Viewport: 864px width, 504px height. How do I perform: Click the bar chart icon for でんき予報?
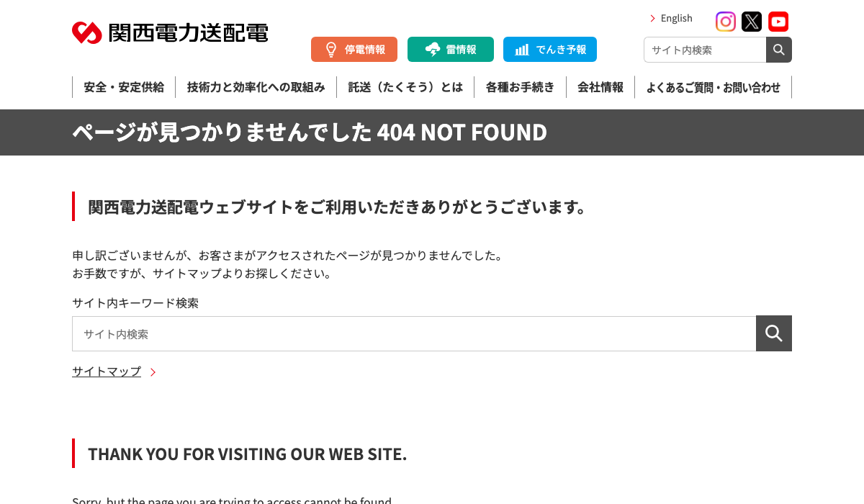click(522, 50)
